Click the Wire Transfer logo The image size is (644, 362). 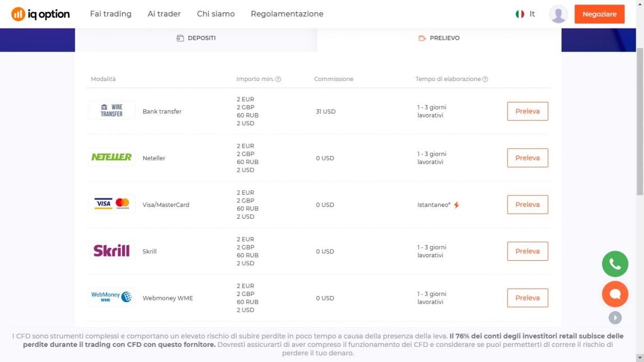[111, 110]
